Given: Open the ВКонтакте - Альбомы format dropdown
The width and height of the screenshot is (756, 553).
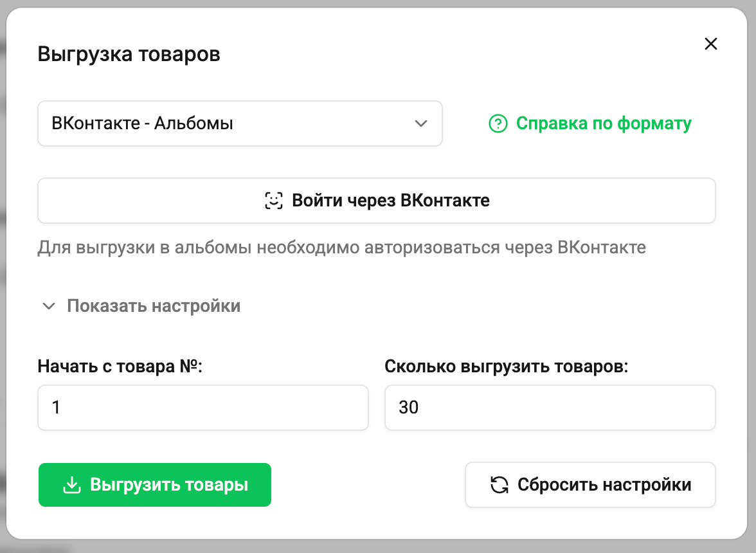Looking at the screenshot, I should [x=240, y=123].
